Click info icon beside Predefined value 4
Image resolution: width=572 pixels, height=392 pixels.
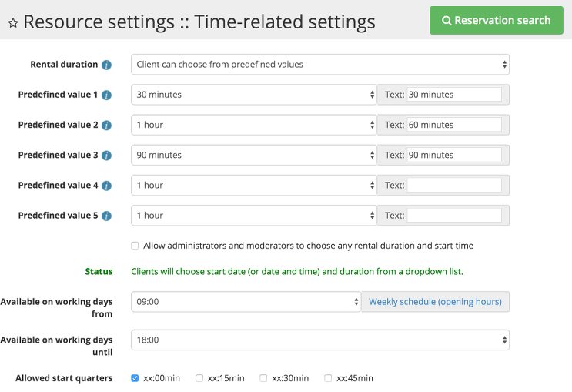107,186
